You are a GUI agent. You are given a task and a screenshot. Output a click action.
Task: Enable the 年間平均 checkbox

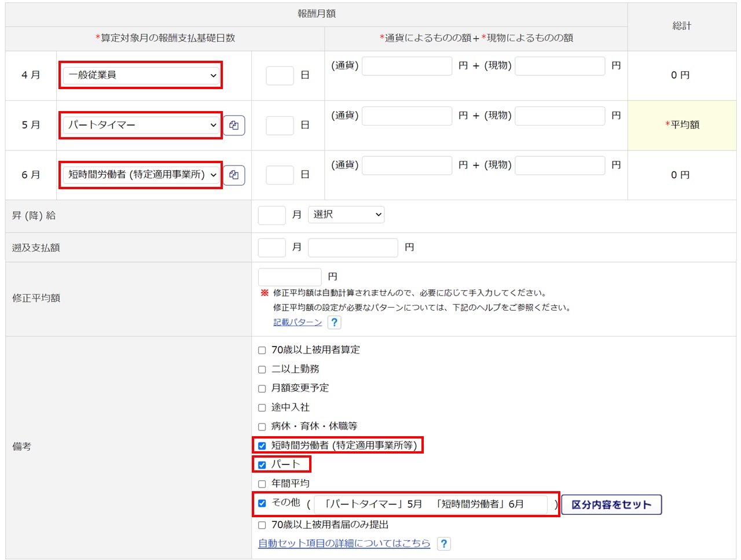pyautogui.click(x=262, y=484)
